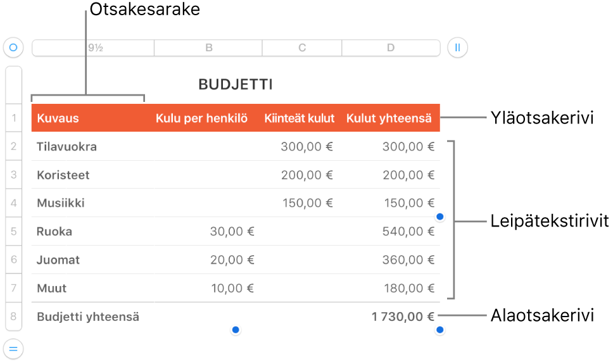The width and height of the screenshot is (613, 364).
Task: Click the 1 730,00 € total cell
Action: 389,317
